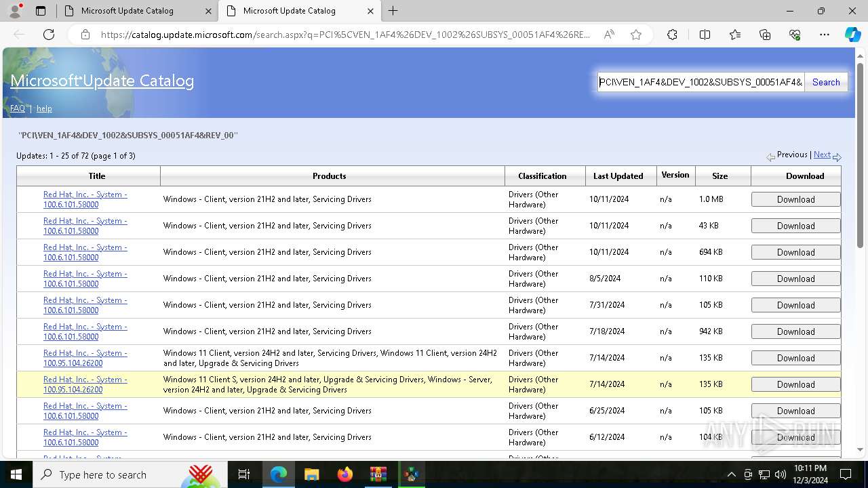Click the Search button
The width and height of the screenshot is (868, 488).
pyautogui.click(x=826, y=82)
